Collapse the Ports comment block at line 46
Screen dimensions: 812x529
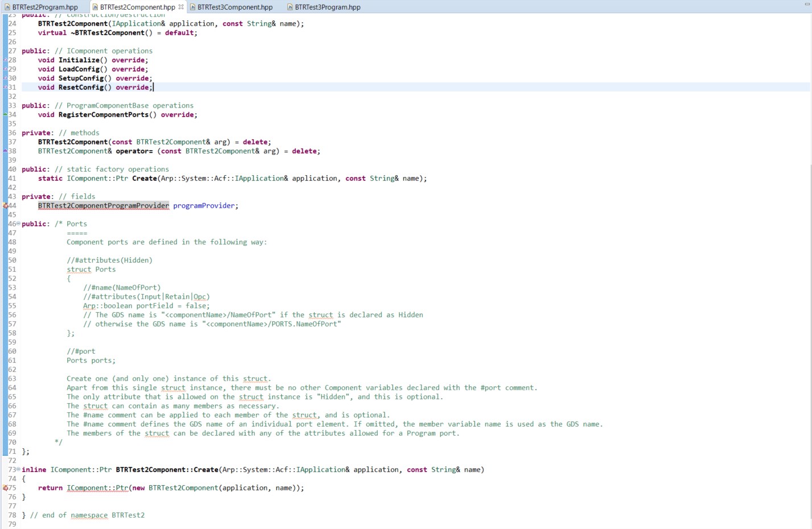click(x=18, y=224)
